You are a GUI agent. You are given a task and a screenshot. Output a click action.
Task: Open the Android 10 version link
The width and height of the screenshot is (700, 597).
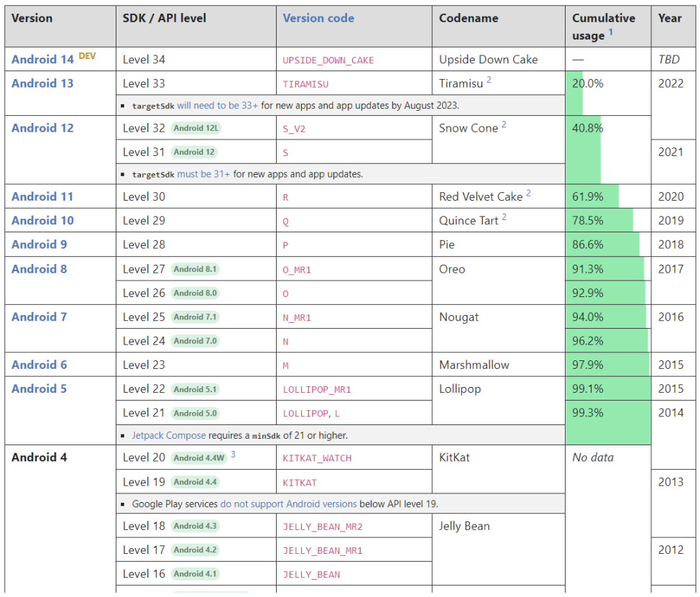coord(42,221)
